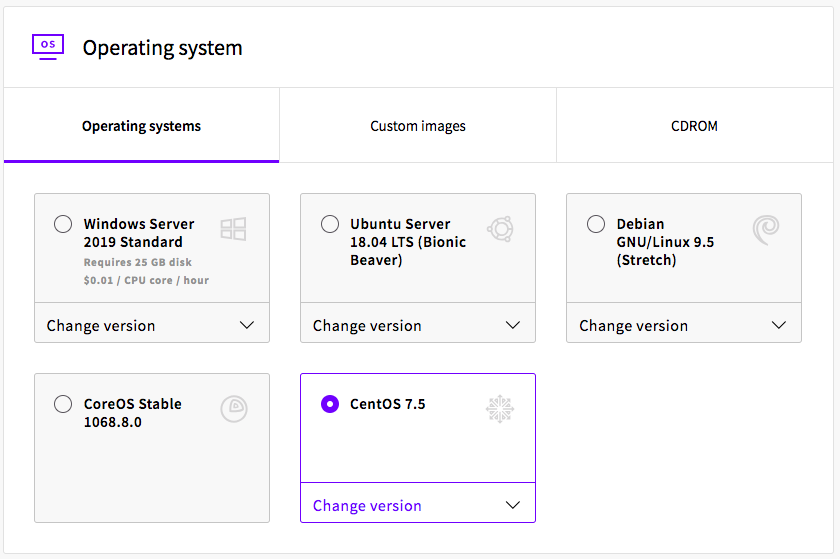Select Debian GNU/Linux 9.5 radio button
This screenshot has height=559, width=840.
tap(596, 223)
